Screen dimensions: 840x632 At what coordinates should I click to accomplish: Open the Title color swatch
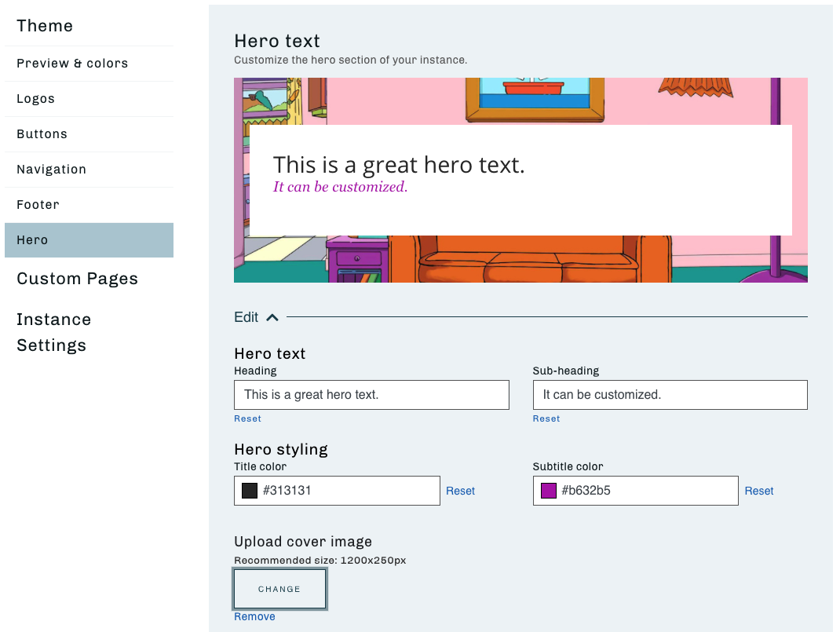coord(250,491)
